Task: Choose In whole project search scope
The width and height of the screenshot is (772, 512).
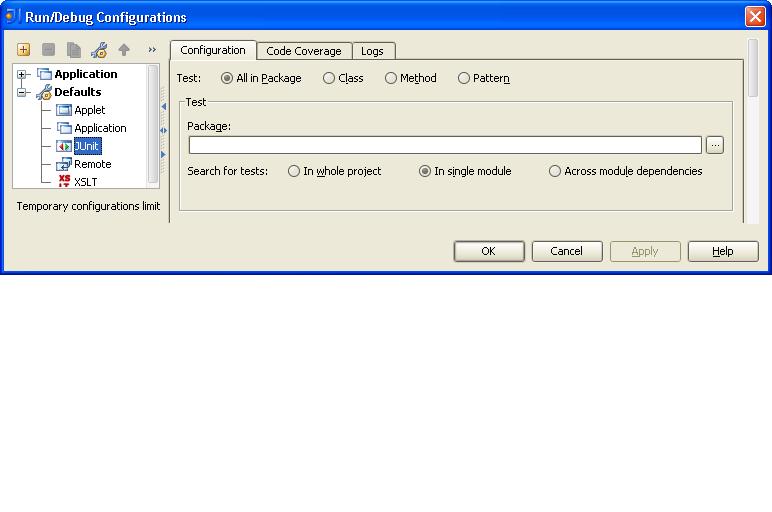Action: [293, 171]
